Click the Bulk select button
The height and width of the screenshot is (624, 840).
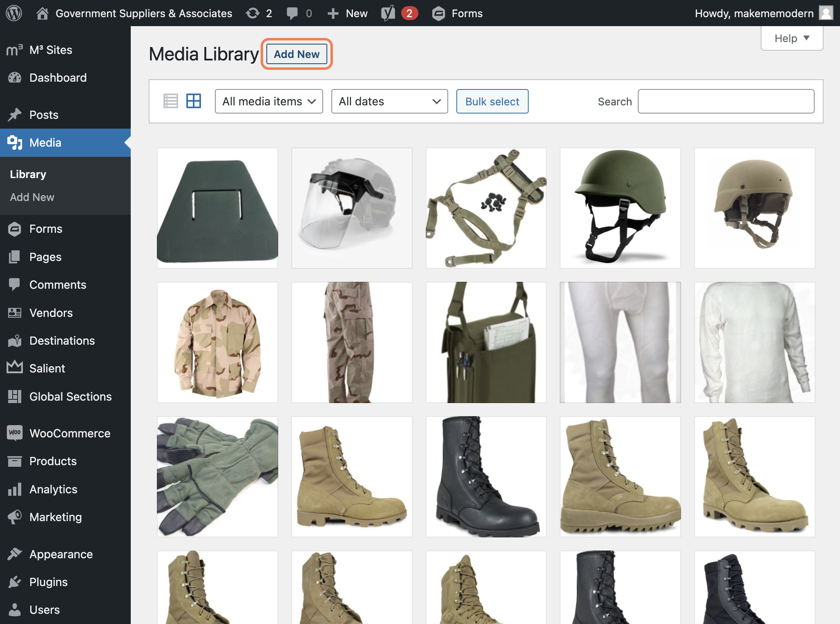point(492,101)
